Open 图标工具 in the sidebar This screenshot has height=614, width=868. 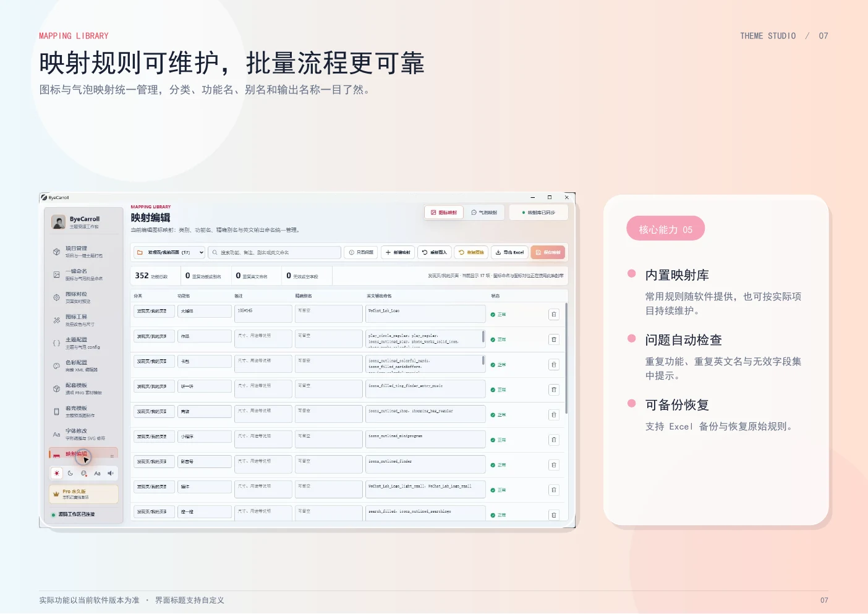tap(83, 320)
